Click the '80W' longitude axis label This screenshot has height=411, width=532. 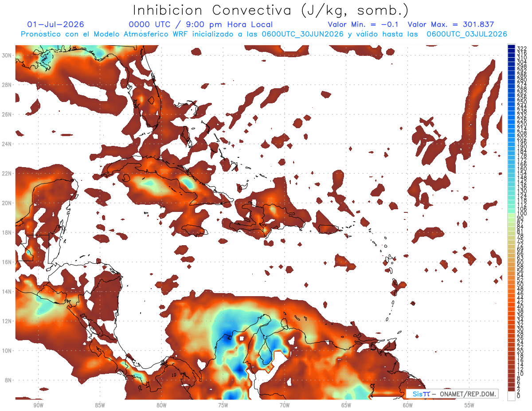[x=161, y=405]
